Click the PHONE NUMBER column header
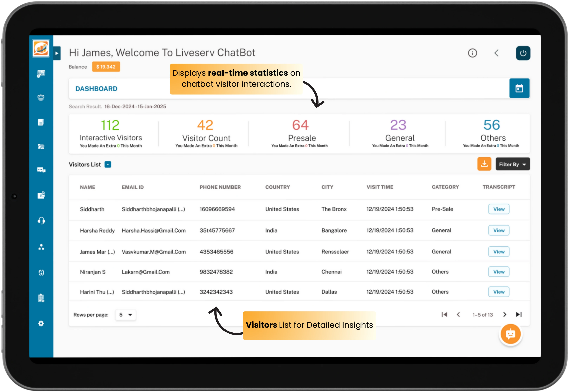This screenshot has width=569, height=392. tap(220, 187)
